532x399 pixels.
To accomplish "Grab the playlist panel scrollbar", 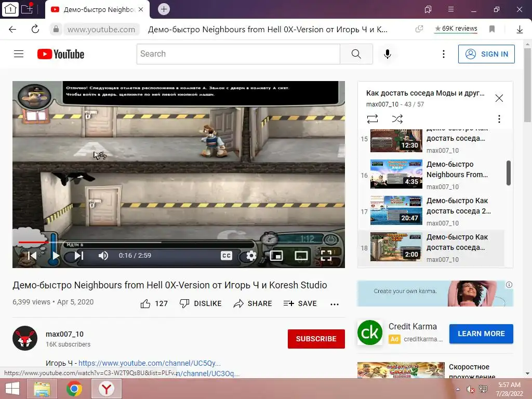I will [x=509, y=173].
